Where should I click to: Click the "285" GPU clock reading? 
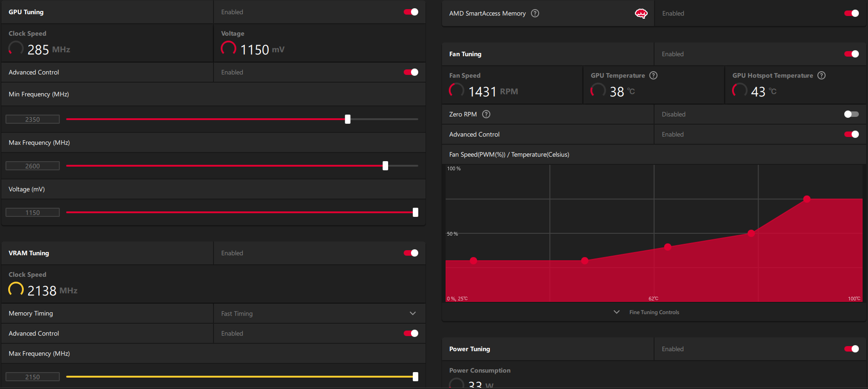point(38,50)
